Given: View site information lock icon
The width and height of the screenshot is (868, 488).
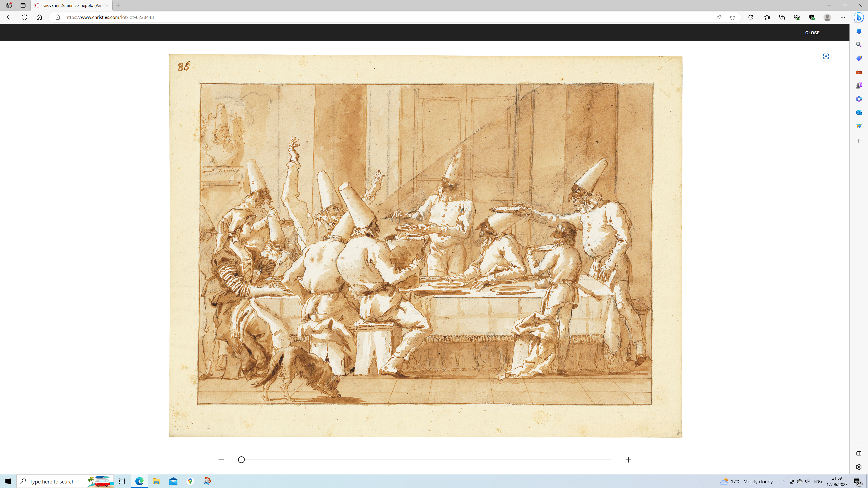Looking at the screenshot, I should tap(58, 17).
